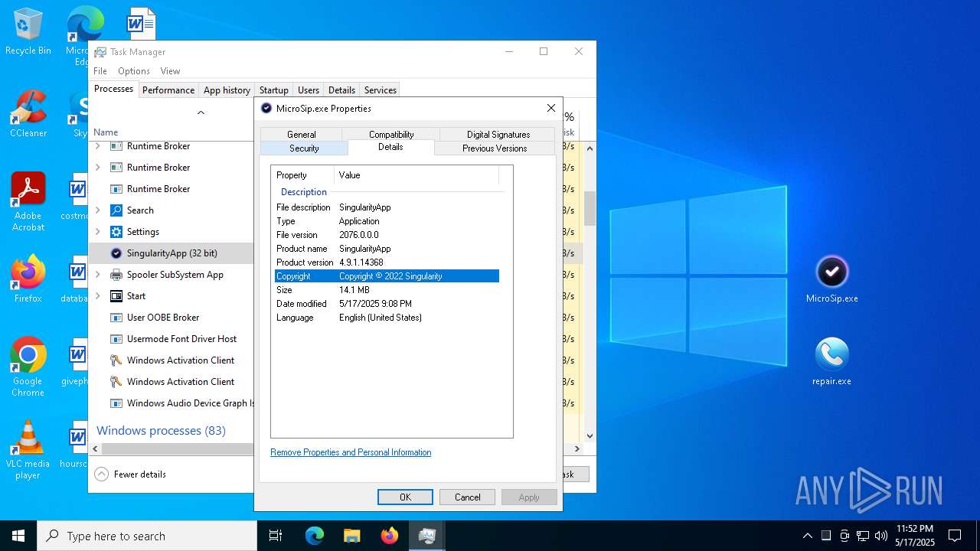
Task: Click Task Manager title bar icon
Action: (x=100, y=52)
